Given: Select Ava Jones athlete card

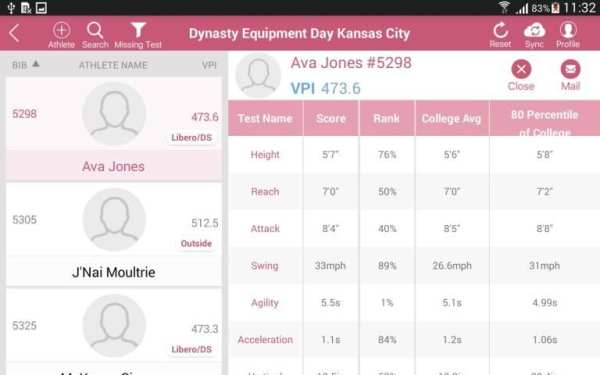Looking at the screenshot, I should [x=114, y=129].
